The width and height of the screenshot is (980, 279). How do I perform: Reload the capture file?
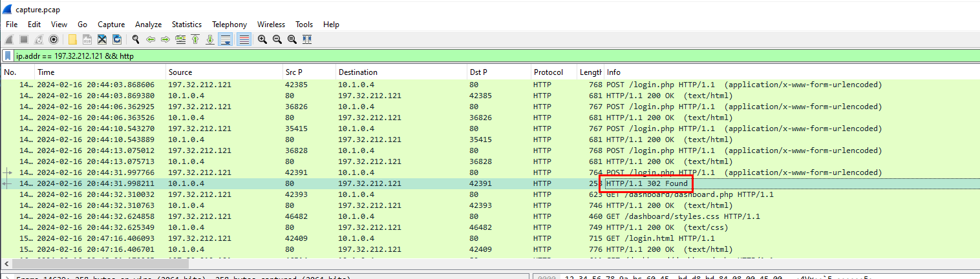coord(117,39)
